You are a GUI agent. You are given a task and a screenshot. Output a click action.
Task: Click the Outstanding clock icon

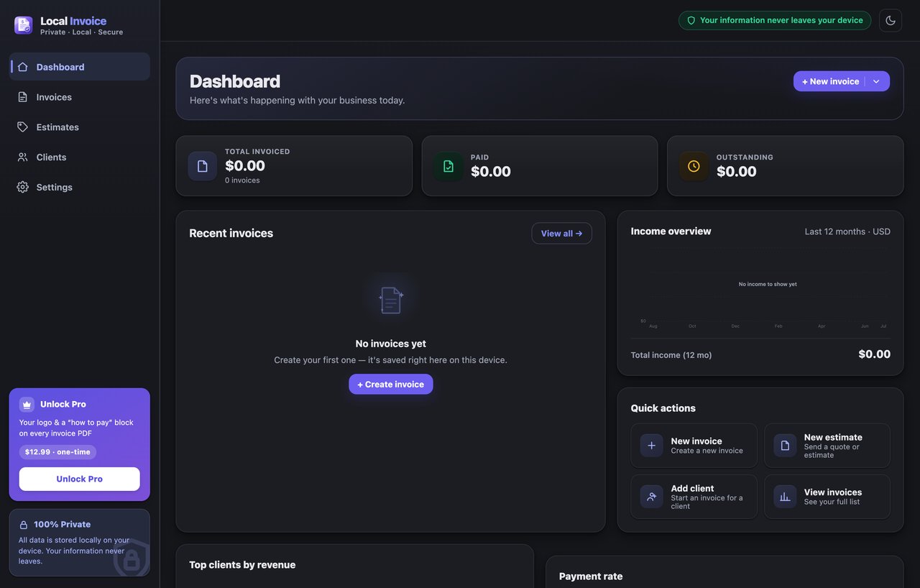click(694, 166)
